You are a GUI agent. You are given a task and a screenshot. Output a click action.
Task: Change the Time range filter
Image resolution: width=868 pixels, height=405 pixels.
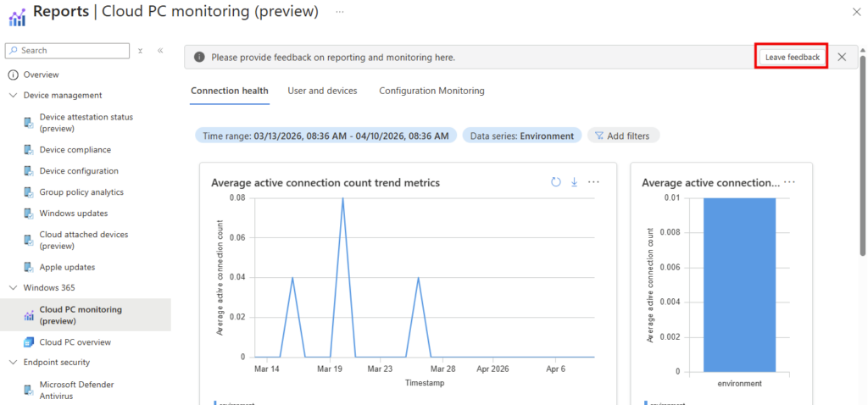[325, 136]
